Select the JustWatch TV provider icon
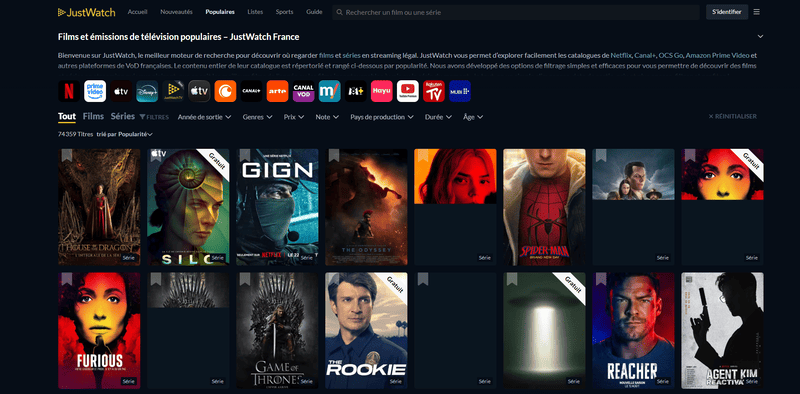 (x=173, y=91)
